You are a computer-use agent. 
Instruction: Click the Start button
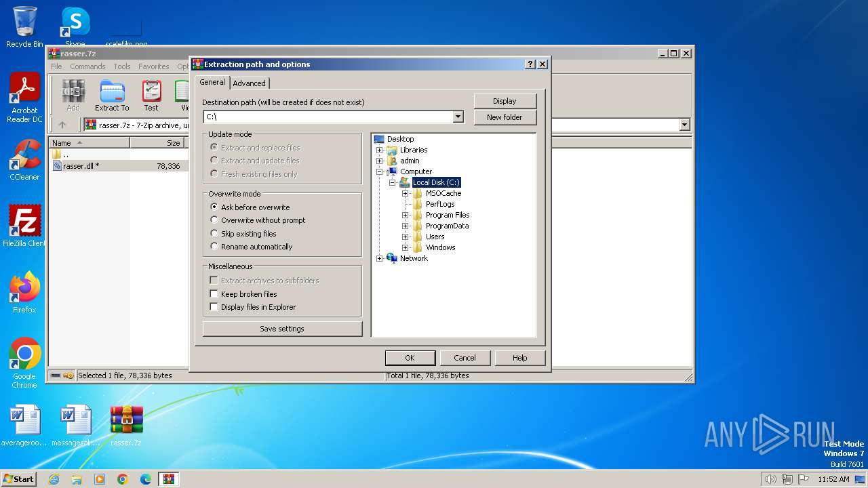(19, 479)
